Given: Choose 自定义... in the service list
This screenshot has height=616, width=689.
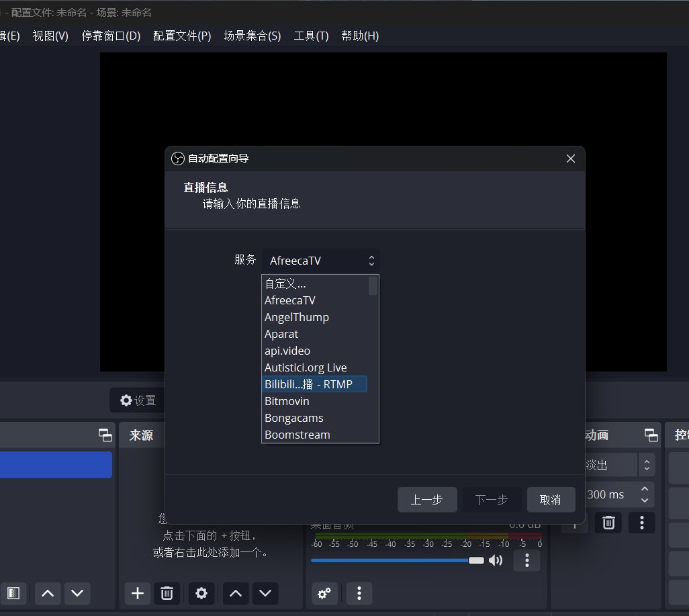Looking at the screenshot, I should pos(285,283).
